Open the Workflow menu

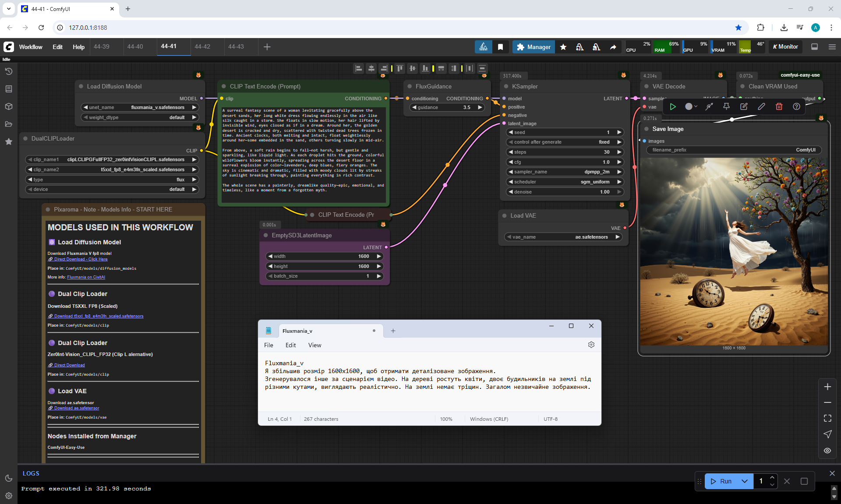31,47
